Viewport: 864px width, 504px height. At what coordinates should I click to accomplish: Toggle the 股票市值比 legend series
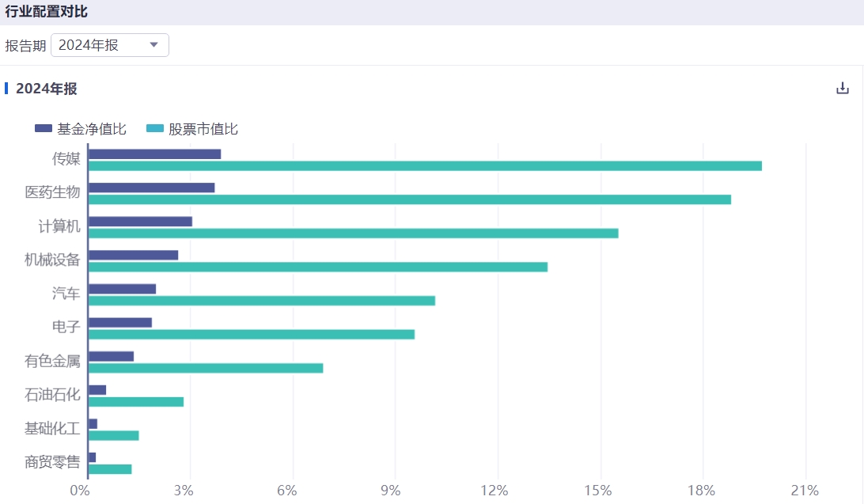pyautogui.click(x=203, y=129)
